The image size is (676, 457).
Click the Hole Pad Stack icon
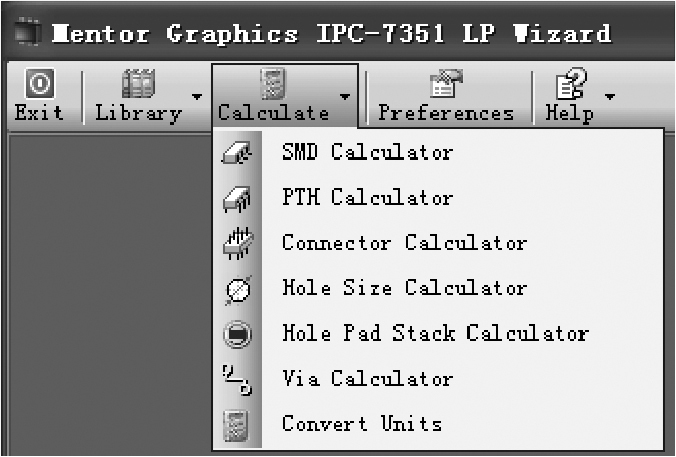tap(237, 333)
